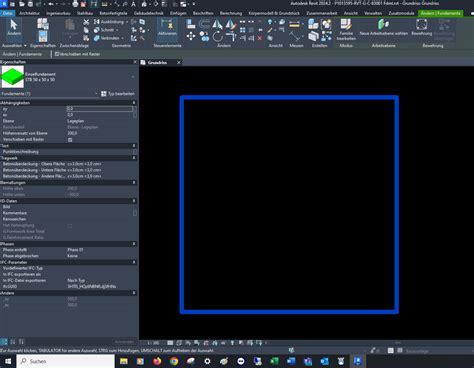The height and width of the screenshot is (368, 474).
Task: Click the Eigenschaften palette icon
Action: (x=43, y=36)
